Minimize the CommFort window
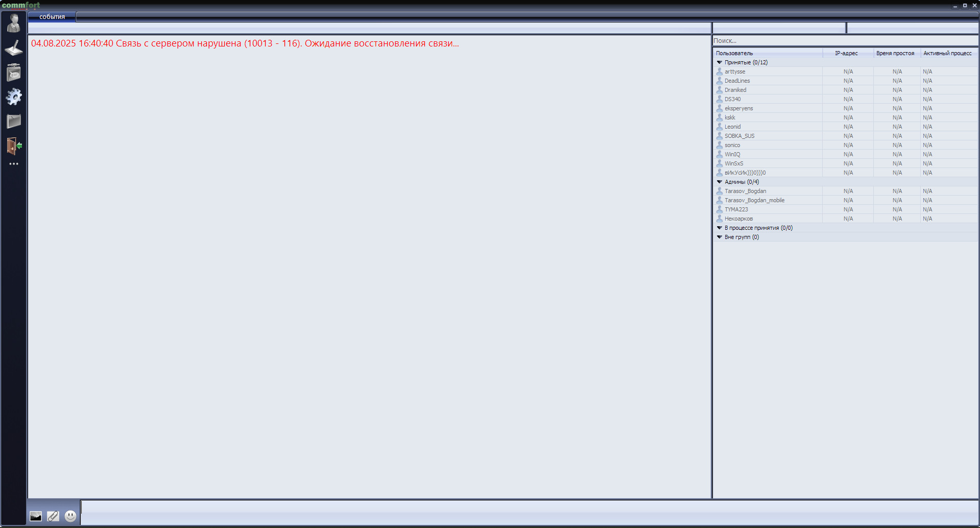Screen dimensions: 980x528 tap(955, 6)
